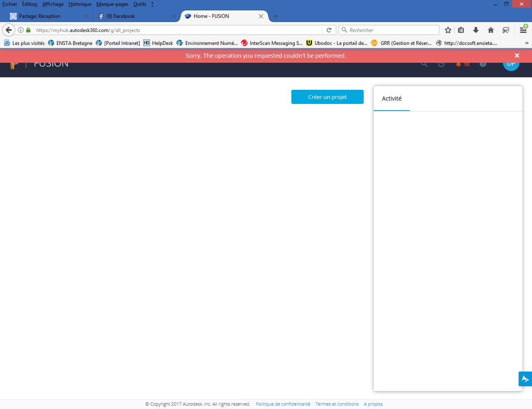
Task: Open search in the Fusion header
Action: point(424,64)
